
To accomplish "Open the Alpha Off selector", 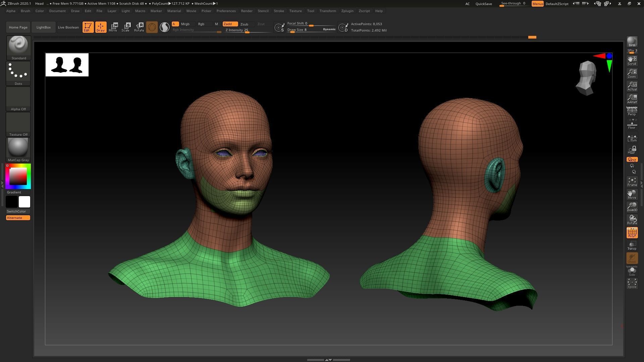I will click(18, 99).
